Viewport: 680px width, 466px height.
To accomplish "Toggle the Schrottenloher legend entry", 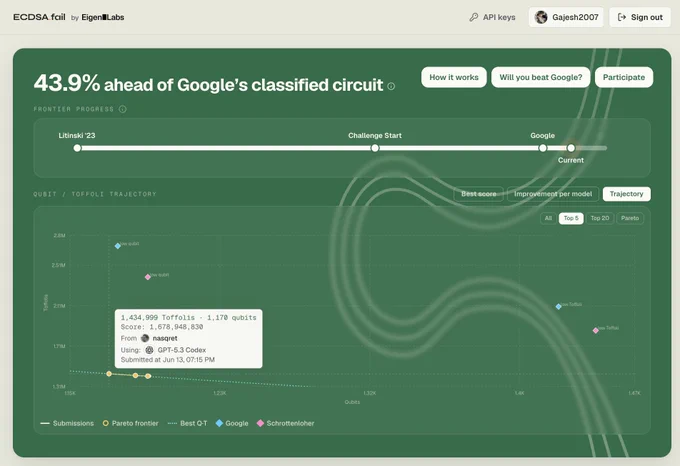I will tap(285, 423).
